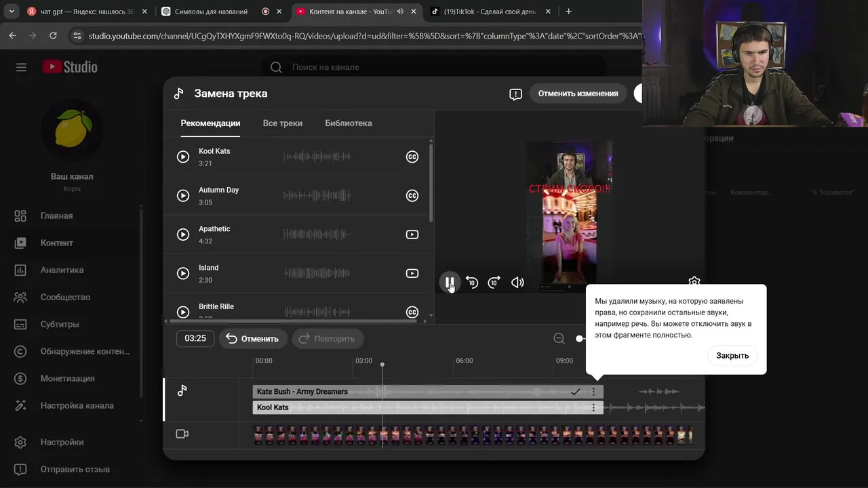Open options for Kate Bush - Army Dreamers track
The image size is (868, 488).
(593, 392)
